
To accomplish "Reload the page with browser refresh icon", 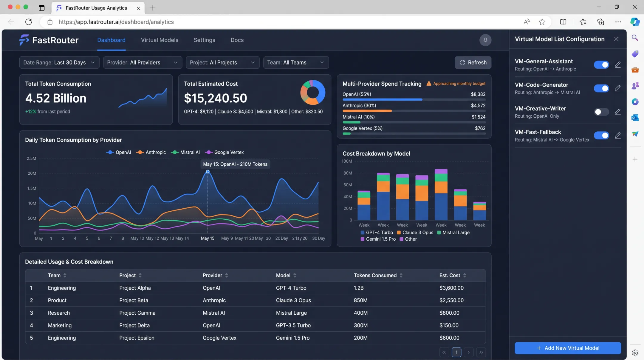I will (28, 22).
